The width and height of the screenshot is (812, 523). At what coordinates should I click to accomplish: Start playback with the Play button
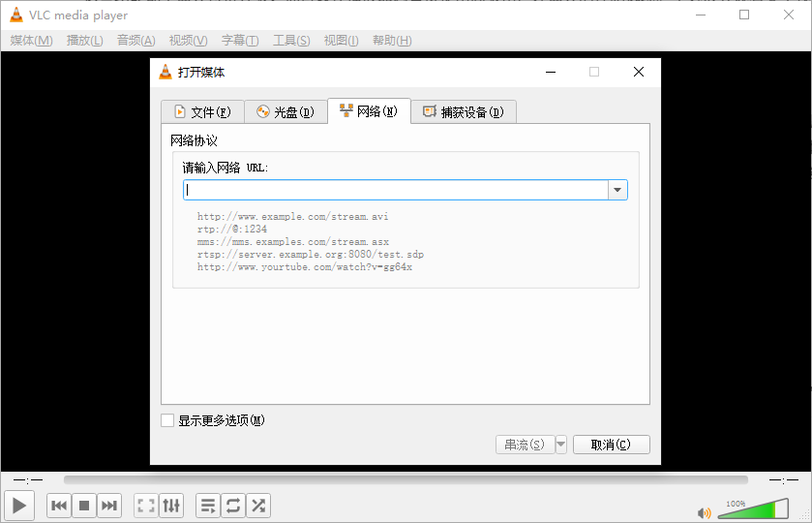19,506
